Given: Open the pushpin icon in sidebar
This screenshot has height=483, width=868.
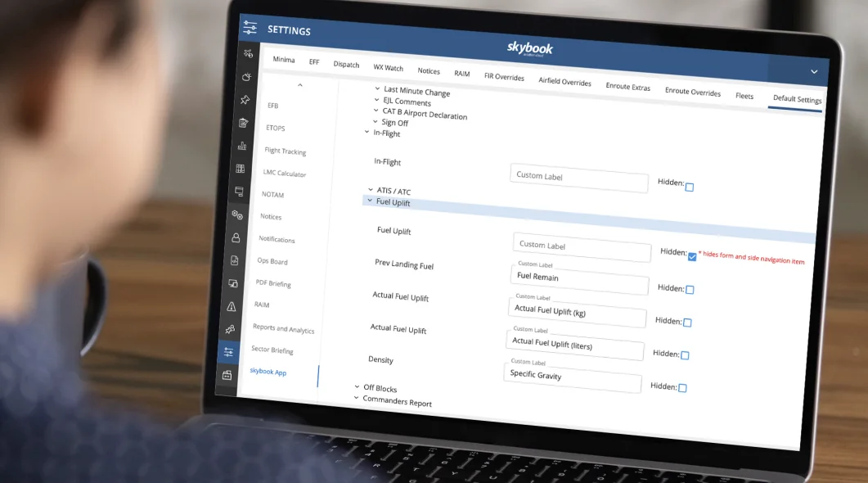Looking at the screenshot, I should coord(245,100).
